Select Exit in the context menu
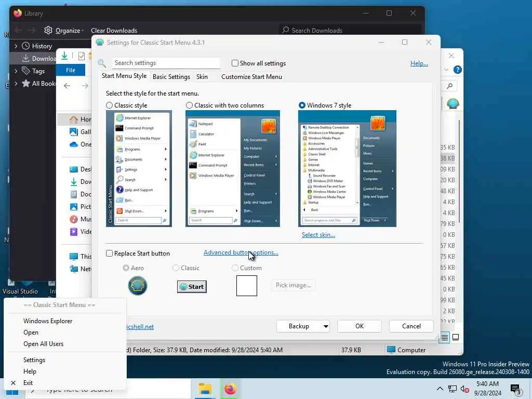532x399 pixels. tap(28, 383)
